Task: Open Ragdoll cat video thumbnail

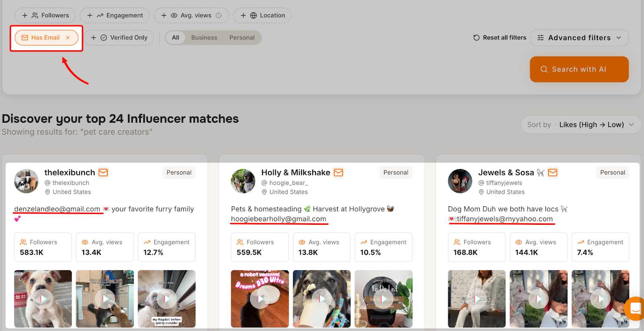Action: click(167, 298)
